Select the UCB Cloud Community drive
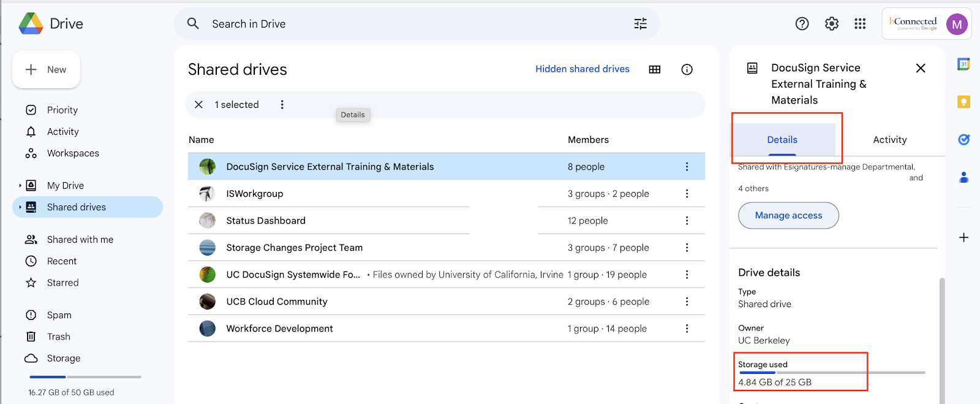Screen dimensions: 980x404 pyautogui.click(x=446, y=302)
